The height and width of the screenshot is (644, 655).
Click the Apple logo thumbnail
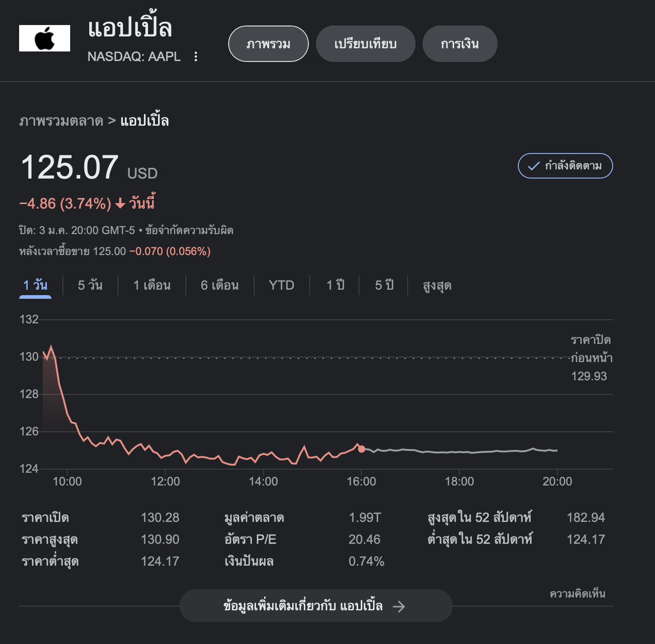click(45, 38)
